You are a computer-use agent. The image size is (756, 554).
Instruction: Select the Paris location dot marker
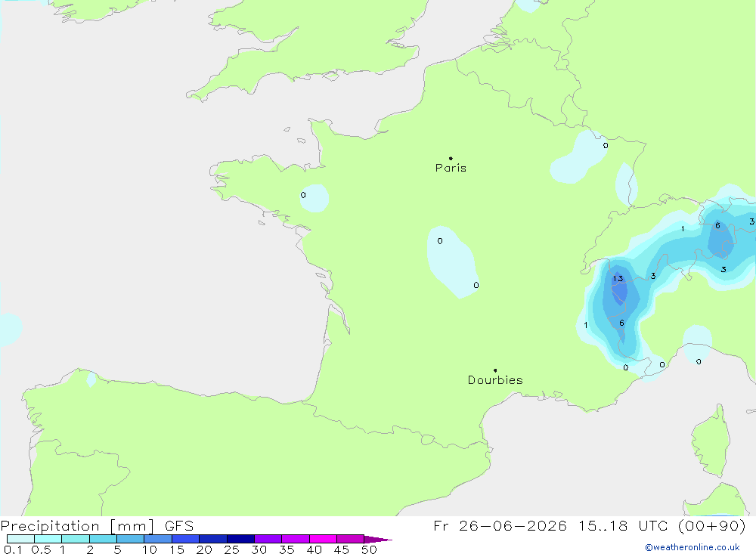pos(451,158)
